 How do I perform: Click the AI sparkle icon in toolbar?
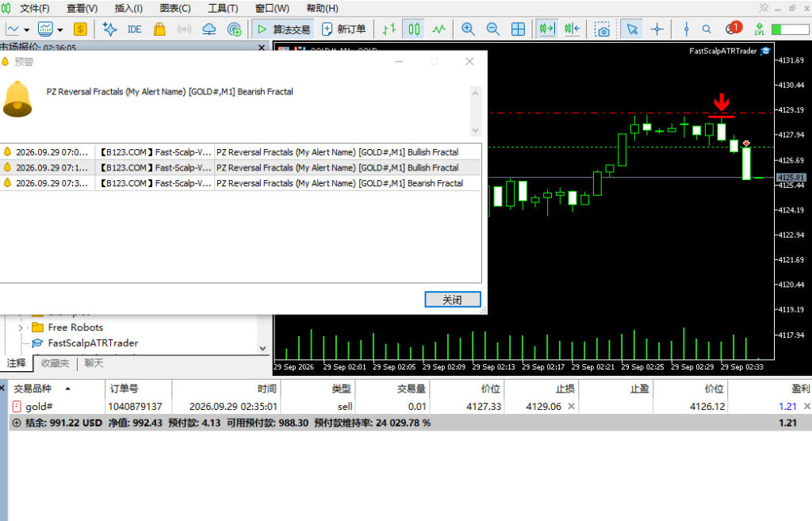click(109, 29)
